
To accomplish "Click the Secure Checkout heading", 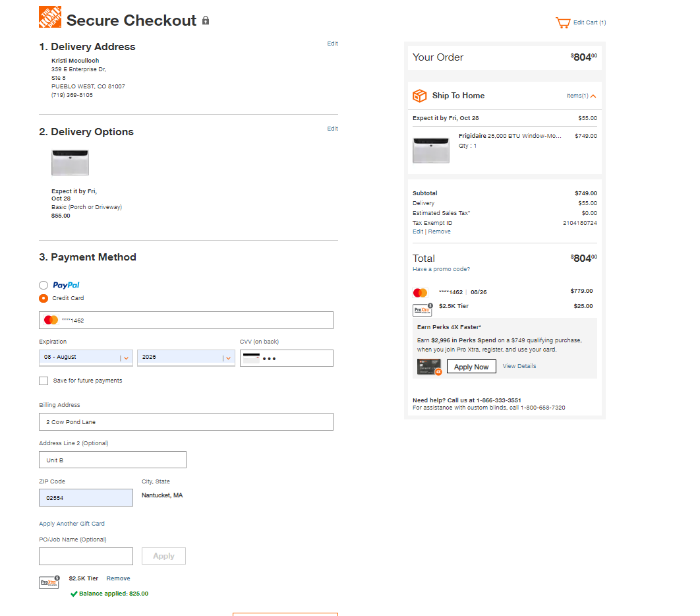I will click(131, 20).
